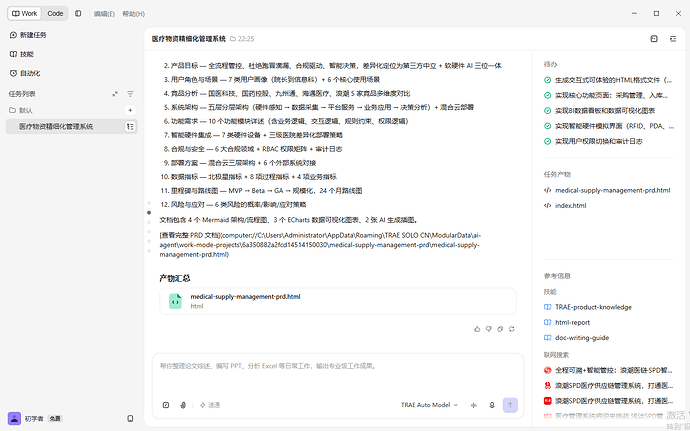
Task: Click the task title 医疗物资精细化管理系统 in header
Action: pyautogui.click(x=188, y=39)
